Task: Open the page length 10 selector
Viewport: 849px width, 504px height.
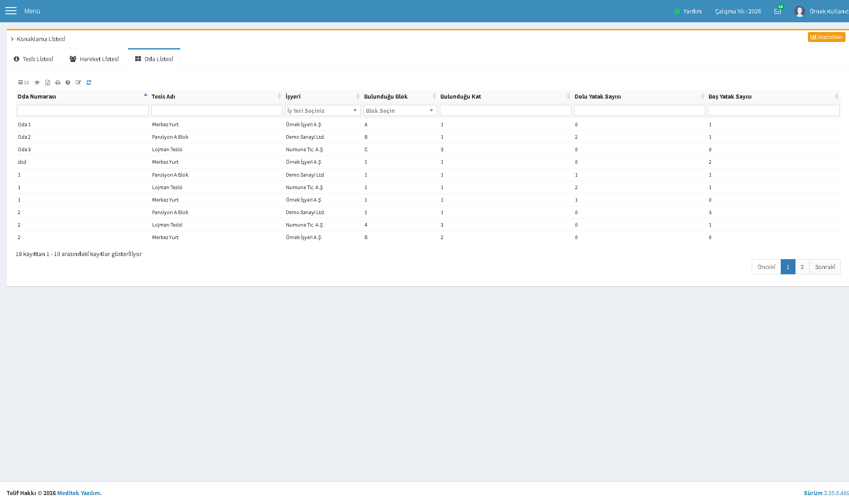Action: coord(23,83)
